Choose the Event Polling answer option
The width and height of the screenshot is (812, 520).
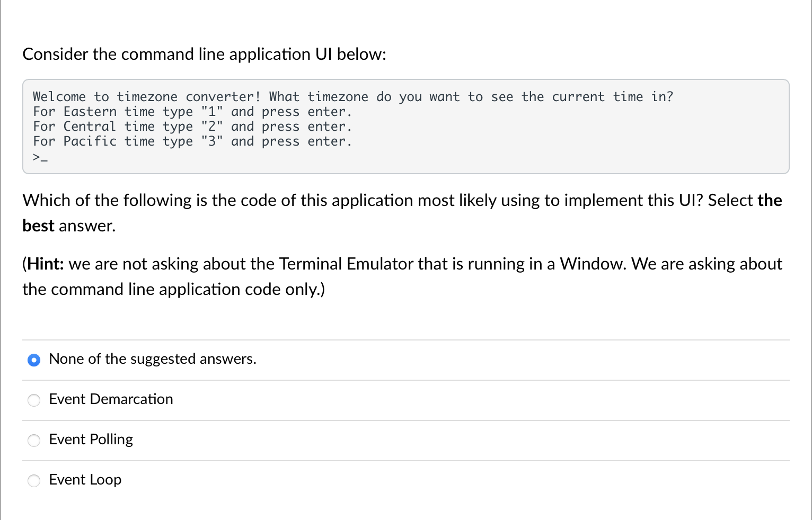point(34,441)
